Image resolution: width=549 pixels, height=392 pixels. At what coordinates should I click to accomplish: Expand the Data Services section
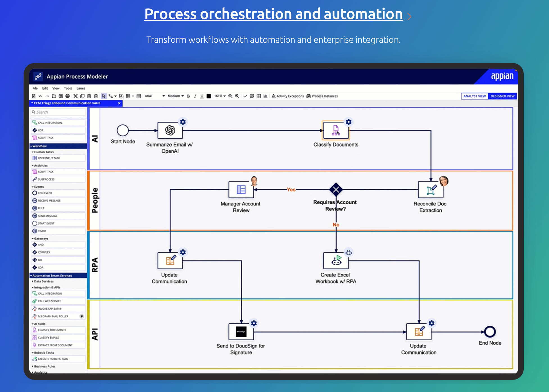43,281
